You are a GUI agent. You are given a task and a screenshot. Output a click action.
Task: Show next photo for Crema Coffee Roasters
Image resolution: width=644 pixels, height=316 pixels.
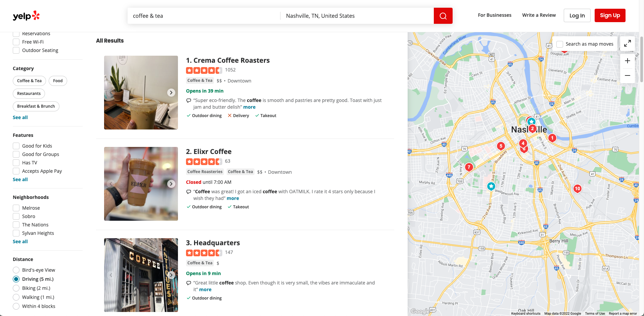171,93
